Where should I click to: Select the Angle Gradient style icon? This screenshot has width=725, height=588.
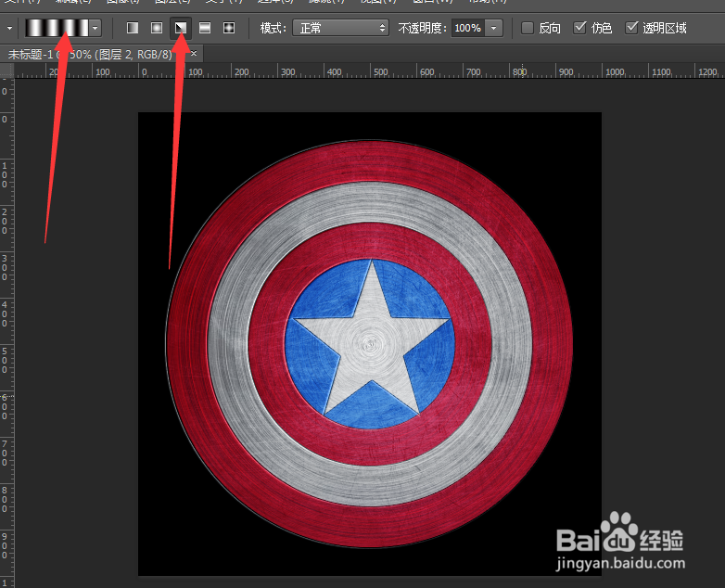(x=181, y=28)
